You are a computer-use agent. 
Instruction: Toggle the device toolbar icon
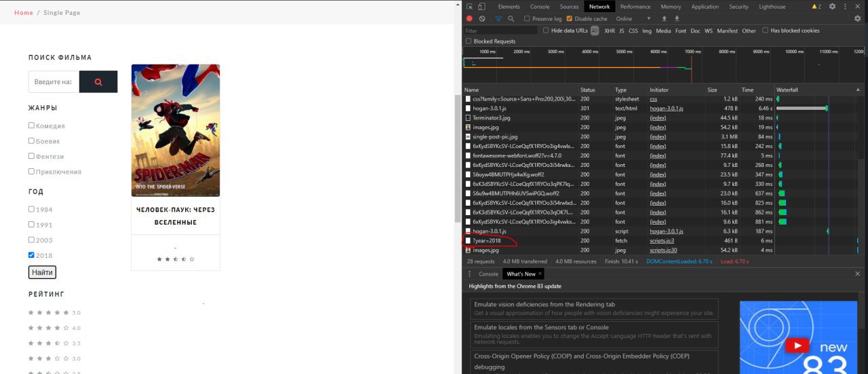pos(481,7)
